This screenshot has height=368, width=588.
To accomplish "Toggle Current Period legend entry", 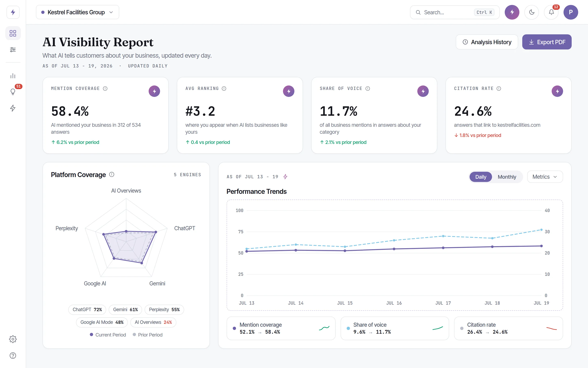I will point(108,335).
